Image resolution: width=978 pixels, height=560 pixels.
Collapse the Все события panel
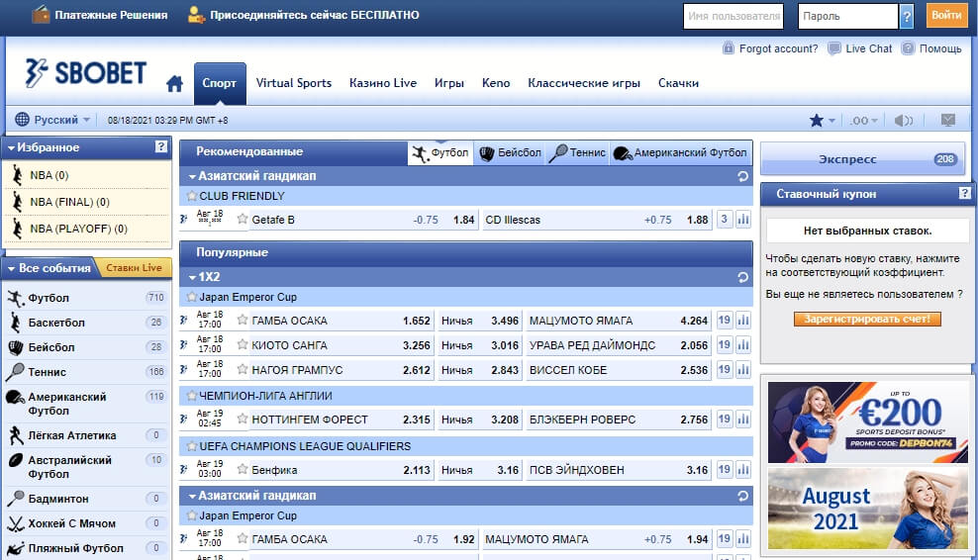(x=11, y=269)
